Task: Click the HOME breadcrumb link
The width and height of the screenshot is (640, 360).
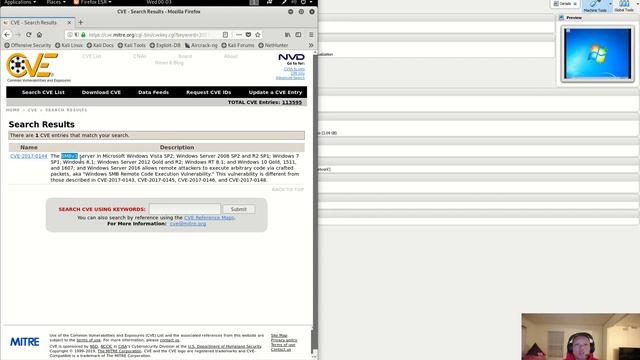Action: tap(13, 110)
